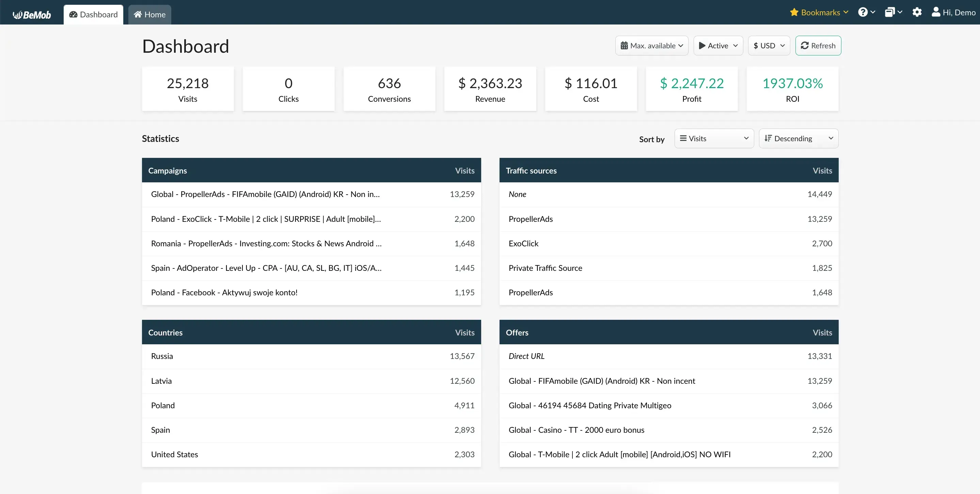
Task: Select the Global - Casino - TT offer
Action: point(669,430)
